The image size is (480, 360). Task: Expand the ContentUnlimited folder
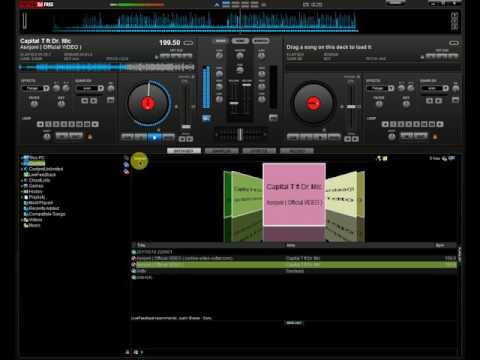[x=22, y=169]
